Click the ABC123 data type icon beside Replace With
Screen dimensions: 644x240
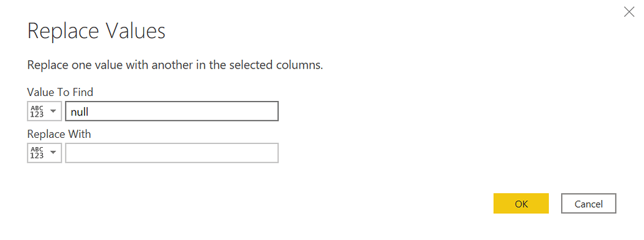pos(37,153)
